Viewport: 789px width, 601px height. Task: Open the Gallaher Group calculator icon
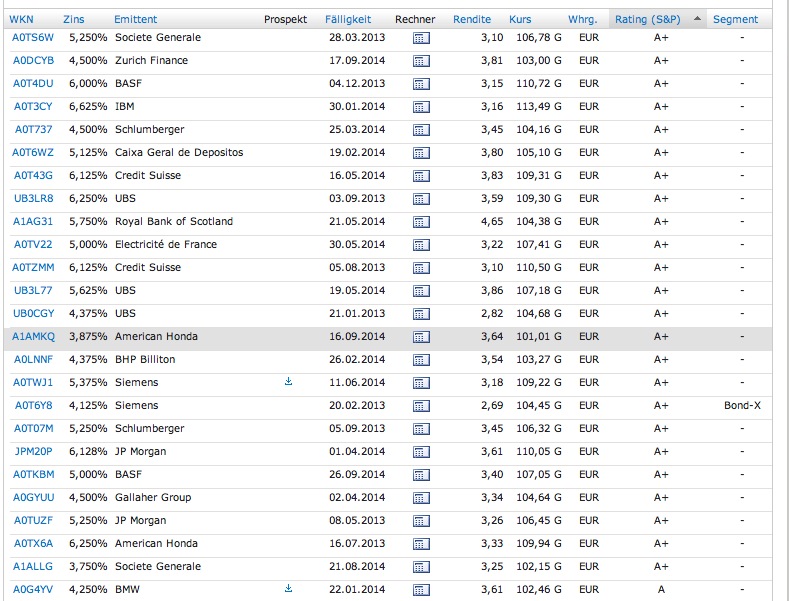point(421,498)
